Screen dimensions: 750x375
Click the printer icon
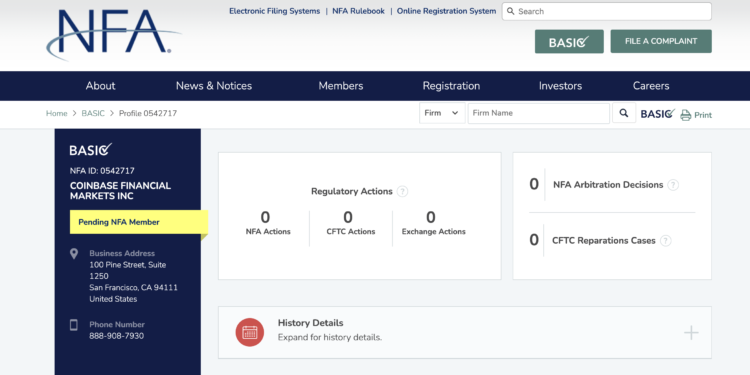point(686,115)
